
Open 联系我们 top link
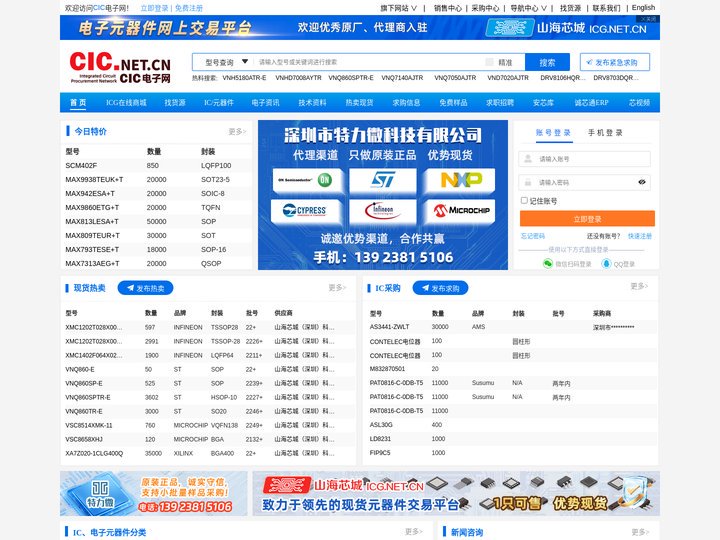(x=606, y=8)
